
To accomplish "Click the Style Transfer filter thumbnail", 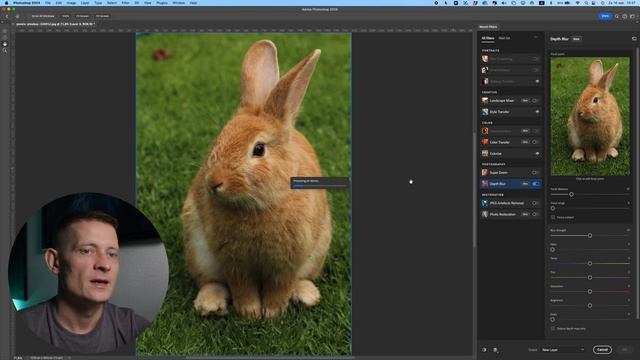I will tap(485, 111).
